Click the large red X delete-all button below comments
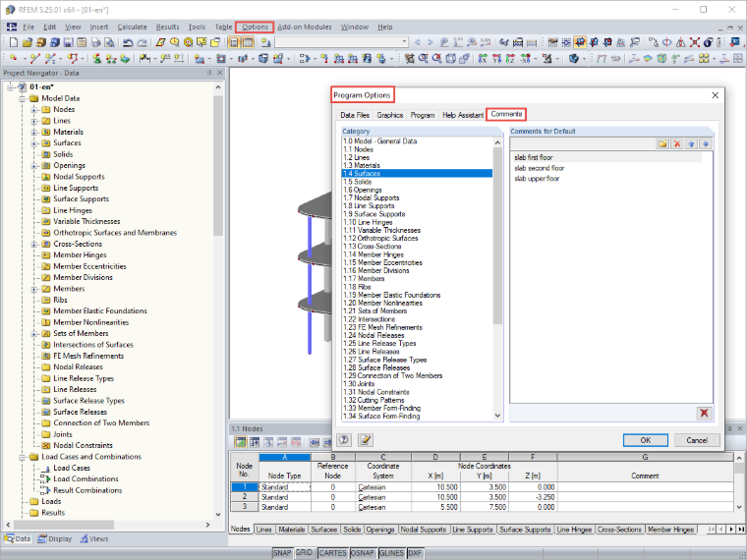The height and width of the screenshot is (560, 747). 704,413
